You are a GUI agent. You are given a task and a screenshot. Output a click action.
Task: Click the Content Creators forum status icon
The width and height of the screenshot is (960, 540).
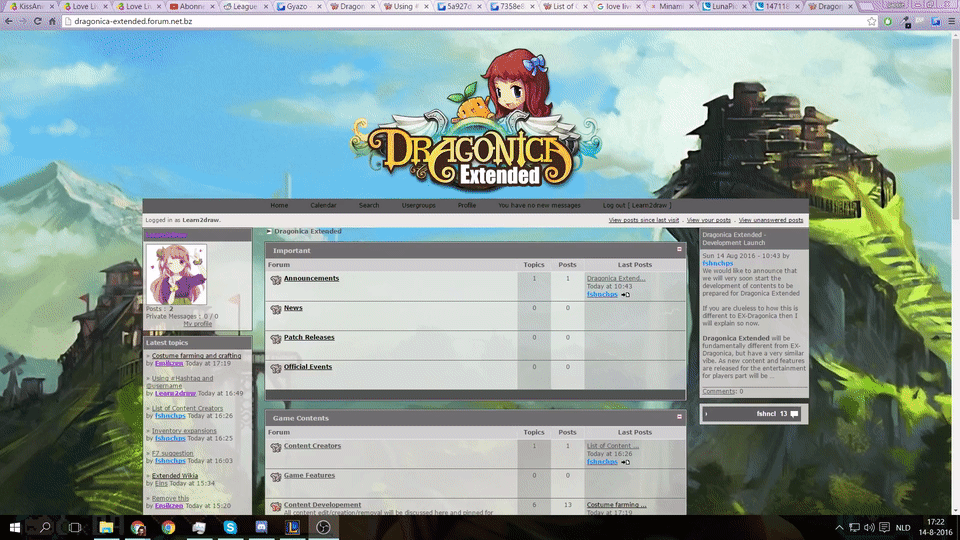point(276,448)
